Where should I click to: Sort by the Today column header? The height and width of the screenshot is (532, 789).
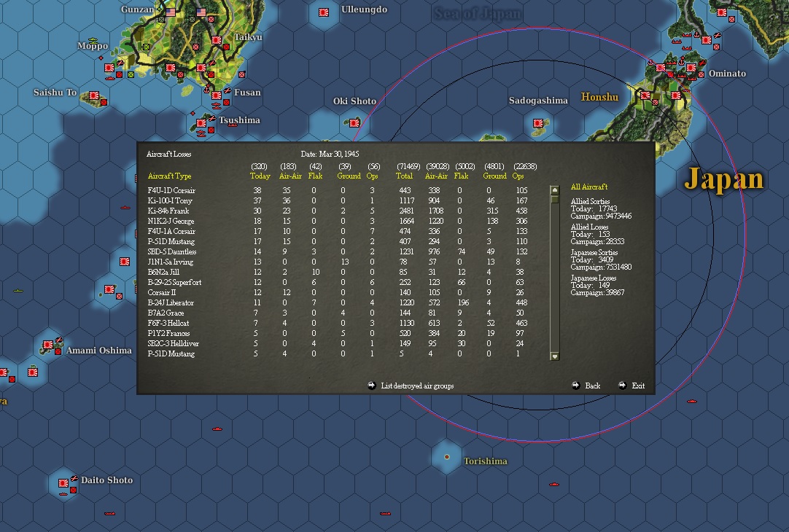click(x=260, y=176)
